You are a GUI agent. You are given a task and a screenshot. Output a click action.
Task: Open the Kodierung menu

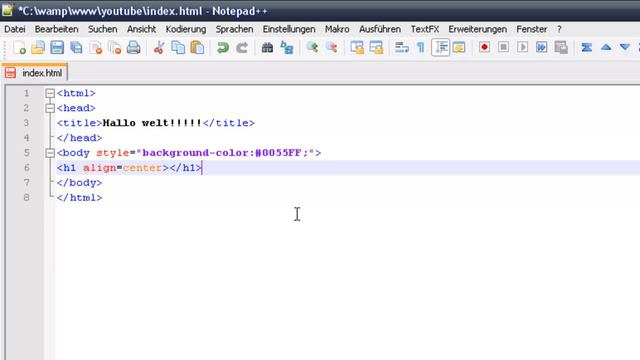tap(186, 29)
